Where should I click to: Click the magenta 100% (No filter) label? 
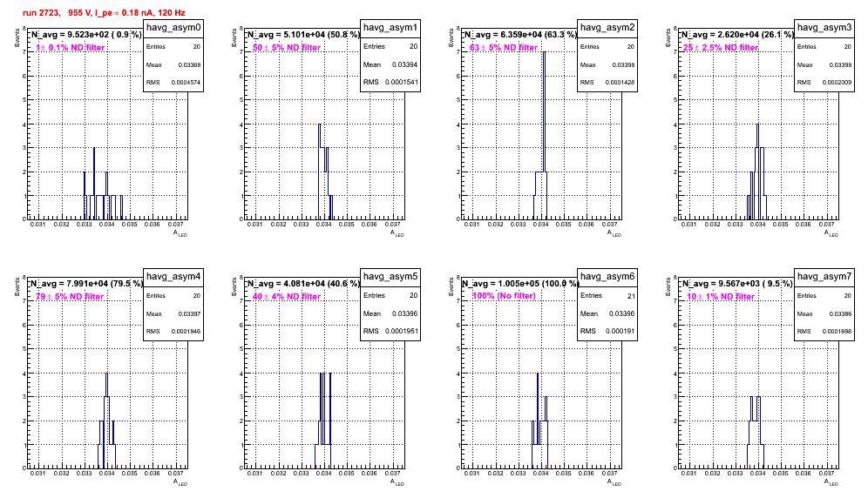coord(505,296)
